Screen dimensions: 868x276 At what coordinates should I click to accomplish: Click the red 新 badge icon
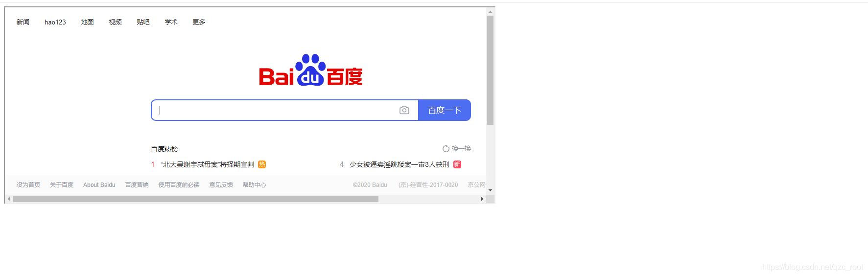[457, 164]
